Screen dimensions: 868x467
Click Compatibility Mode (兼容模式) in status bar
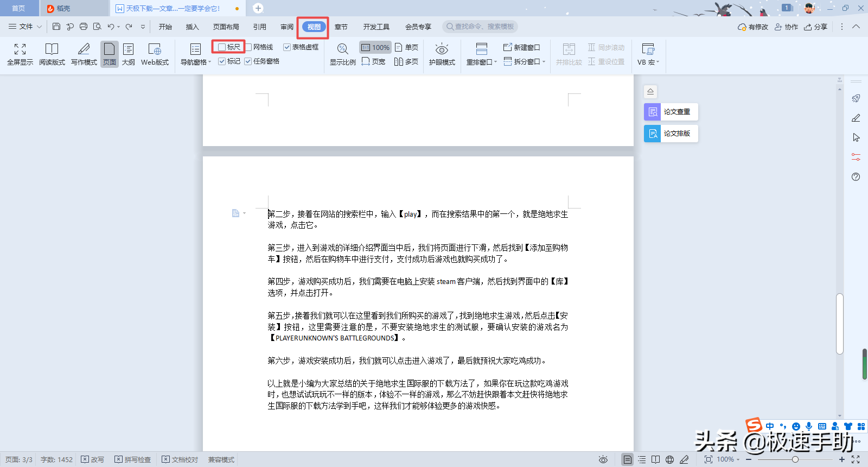point(221,459)
